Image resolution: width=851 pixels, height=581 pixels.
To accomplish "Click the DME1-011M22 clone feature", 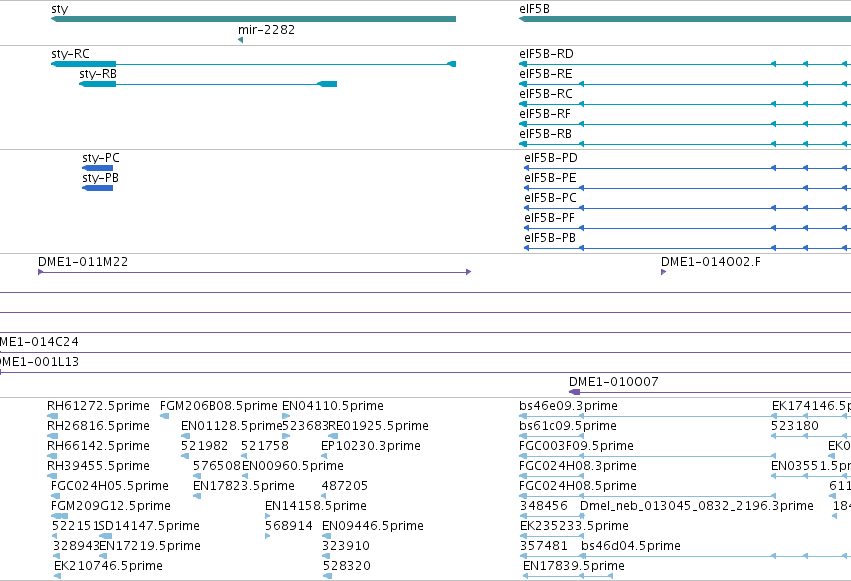I will point(255,272).
